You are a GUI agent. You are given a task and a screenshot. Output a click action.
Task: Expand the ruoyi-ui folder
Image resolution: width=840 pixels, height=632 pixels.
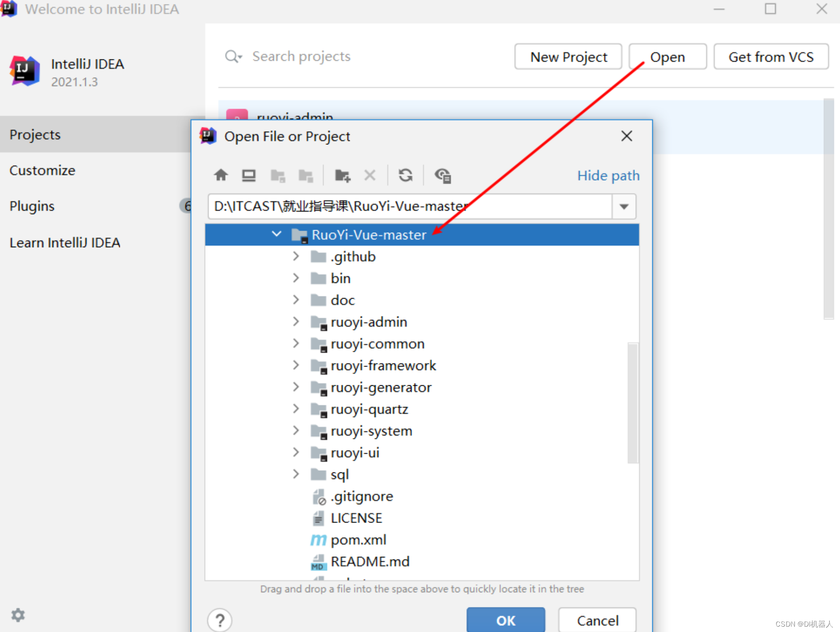[x=296, y=452]
